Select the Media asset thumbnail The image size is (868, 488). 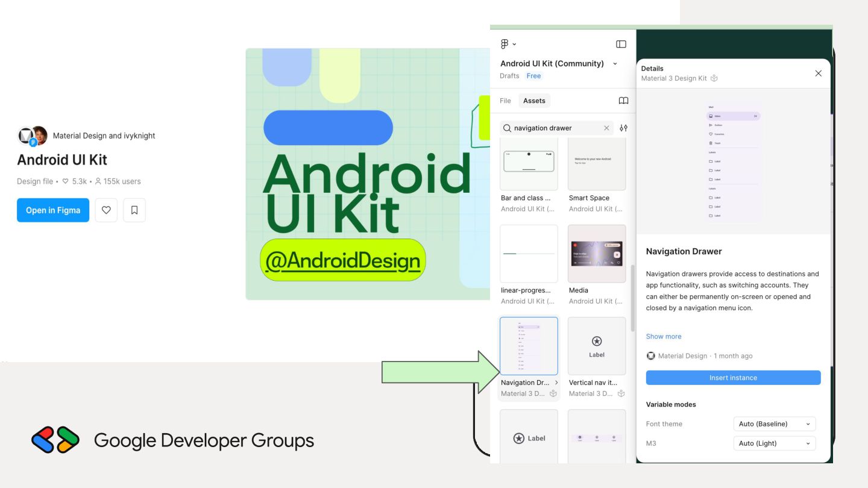point(597,254)
